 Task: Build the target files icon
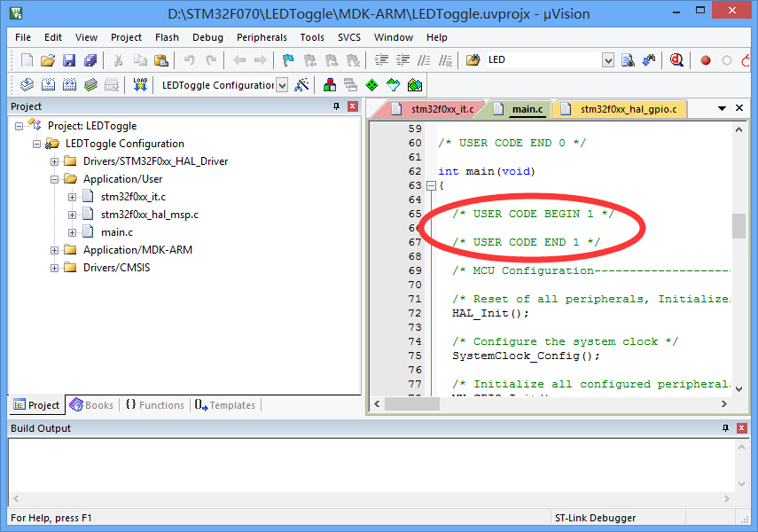click(48, 85)
